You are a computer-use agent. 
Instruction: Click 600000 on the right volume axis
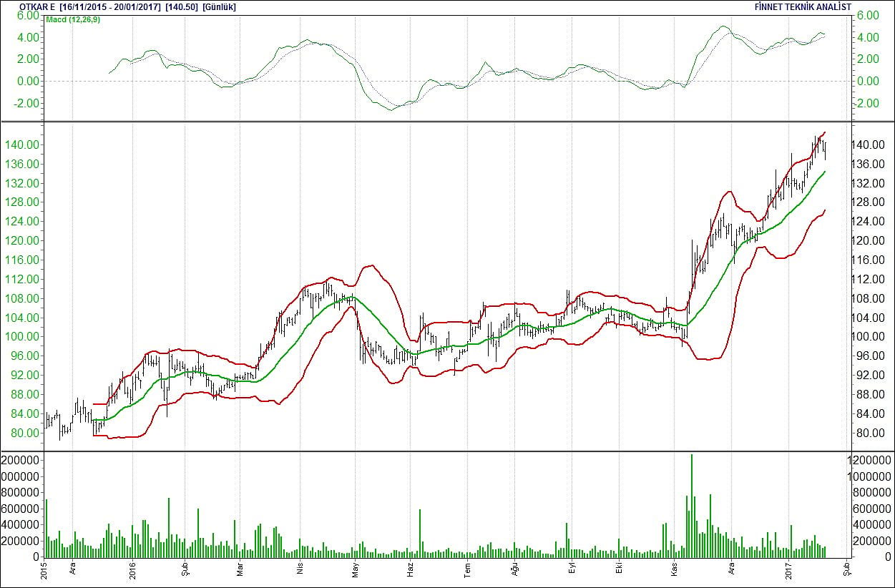873,508
